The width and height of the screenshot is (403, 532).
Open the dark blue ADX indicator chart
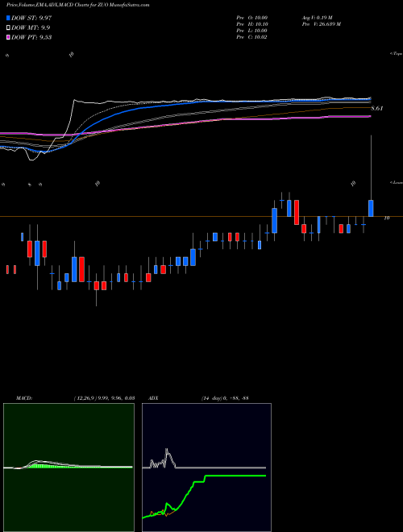coord(206,468)
